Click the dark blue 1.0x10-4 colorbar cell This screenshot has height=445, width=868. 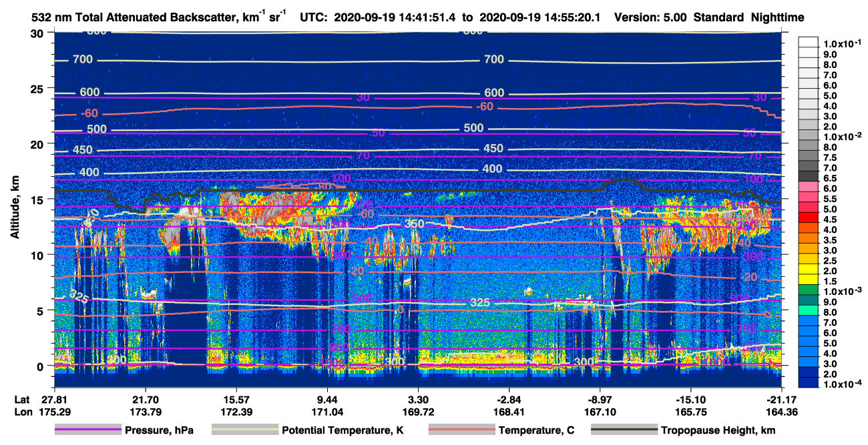pyautogui.click(x=811, y=383)
